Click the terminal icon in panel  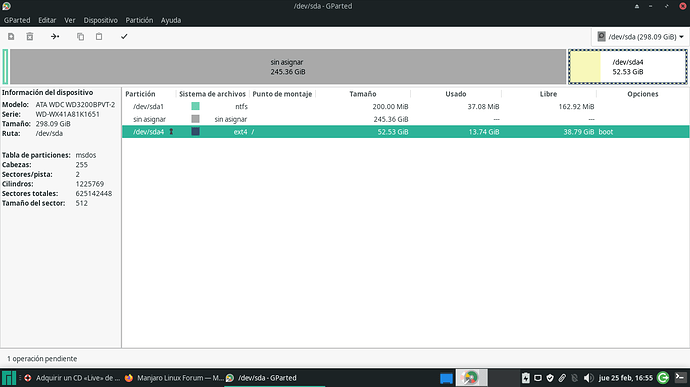(x=680, y=378)
